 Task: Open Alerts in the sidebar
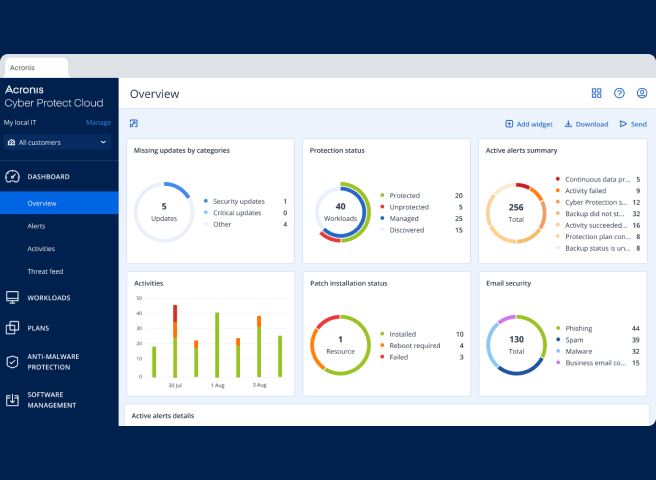(x=36, y=226)
